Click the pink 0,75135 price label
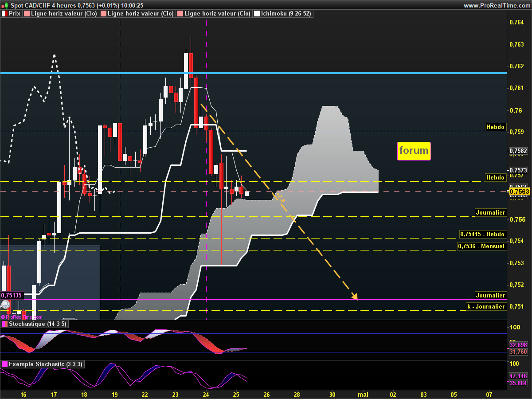The image size is (532, 399). 12,295
